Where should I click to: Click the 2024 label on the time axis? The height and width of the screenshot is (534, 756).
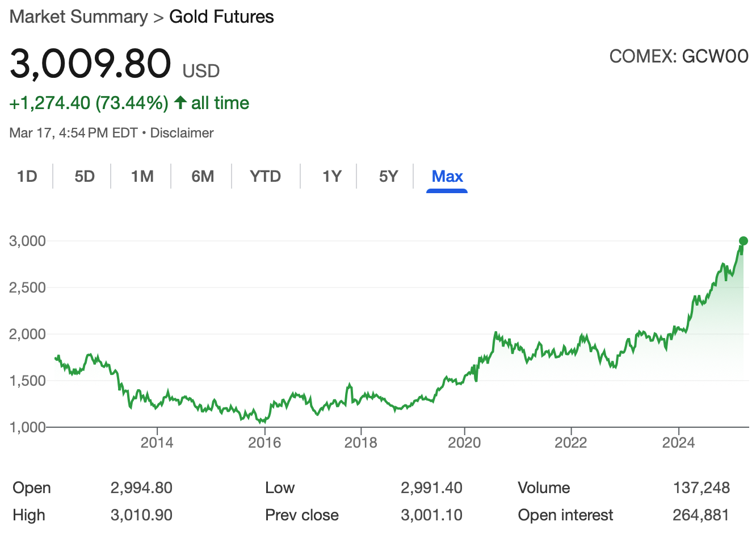(x=678, y=443)
